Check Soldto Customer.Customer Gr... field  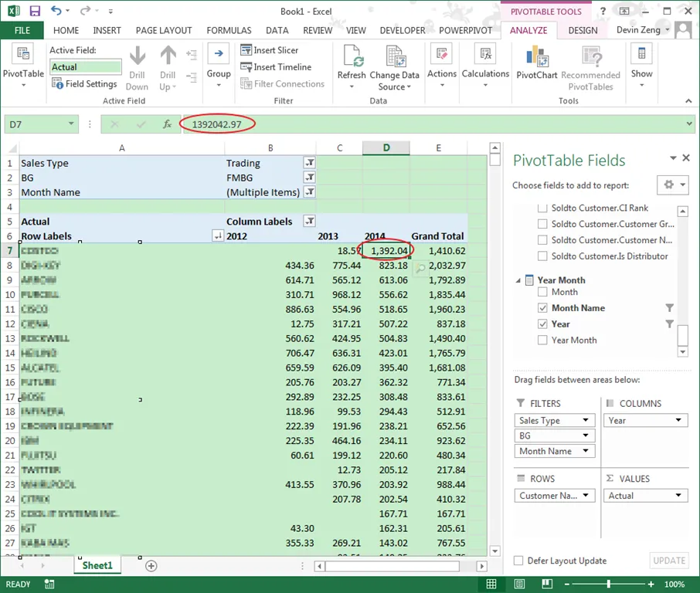[542, 224]
